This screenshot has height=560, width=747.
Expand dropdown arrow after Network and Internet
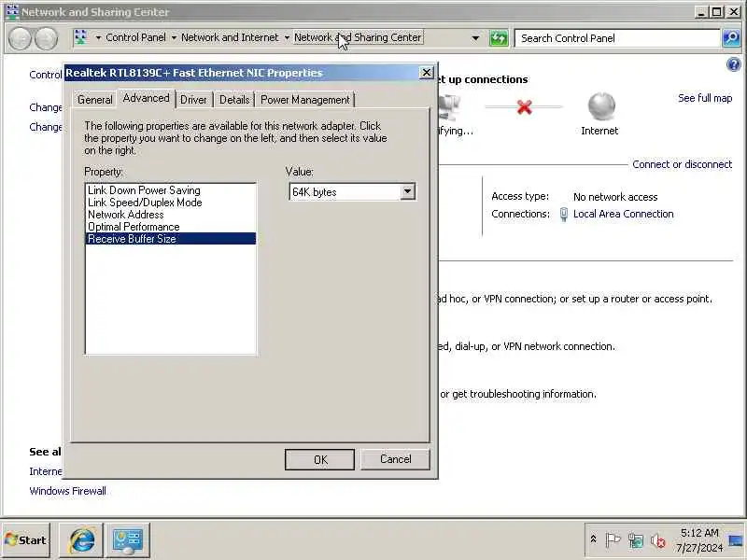287,37
